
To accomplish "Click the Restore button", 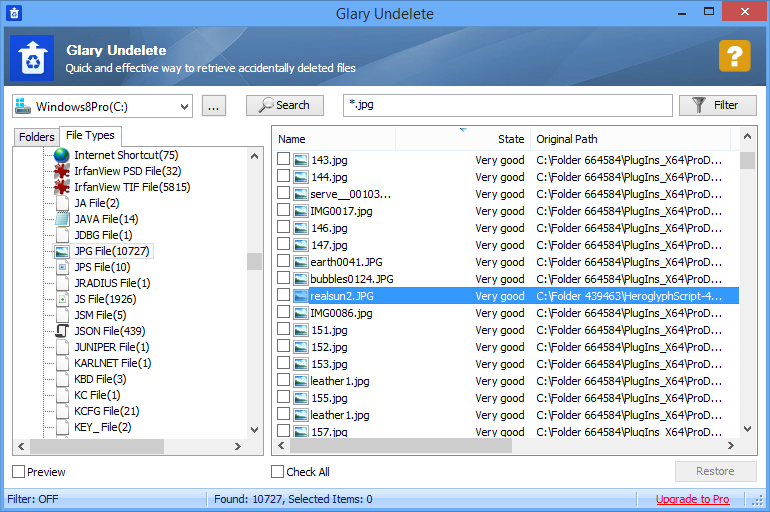I will pyautogui.click(x=715, y=471).
